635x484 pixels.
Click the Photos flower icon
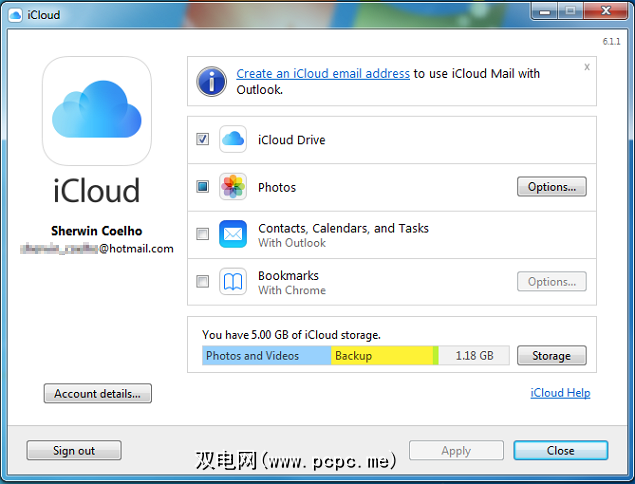(x=233, y=187)
